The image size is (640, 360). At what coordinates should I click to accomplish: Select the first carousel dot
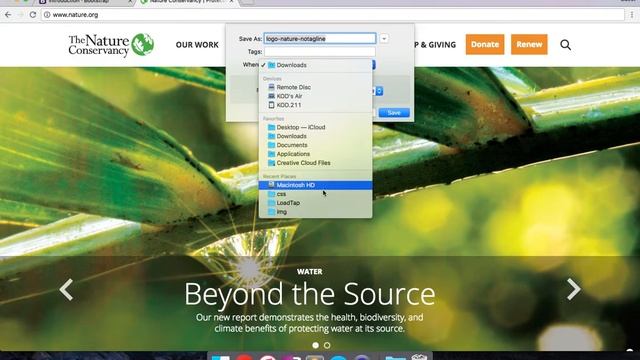click(316, 345)
